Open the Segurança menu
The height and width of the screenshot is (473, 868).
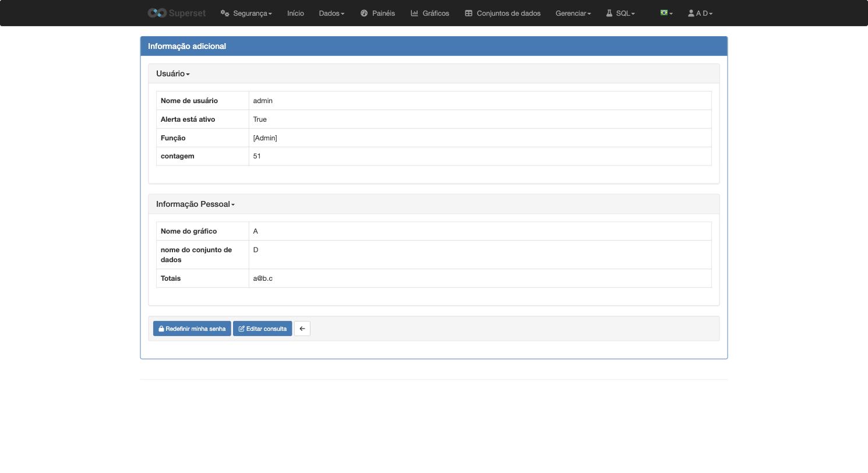pyautogui.click(x=246, y=13)
